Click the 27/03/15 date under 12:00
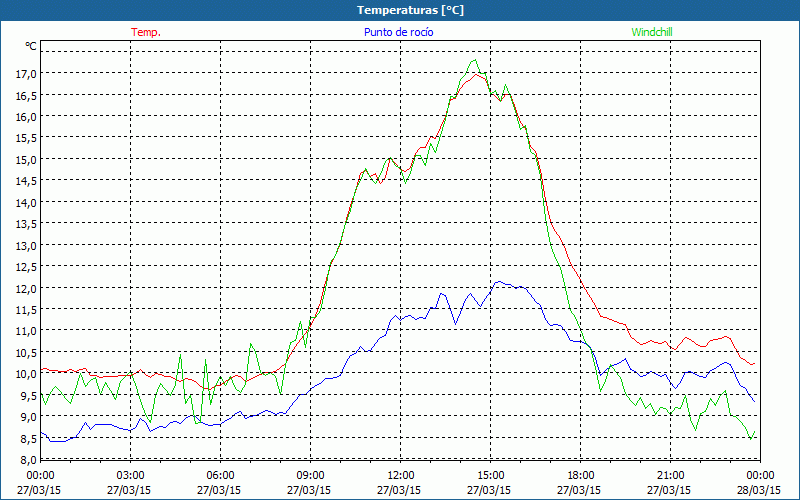Image resolution: width=800 pixels, height=500 pixels. (399, 490)
